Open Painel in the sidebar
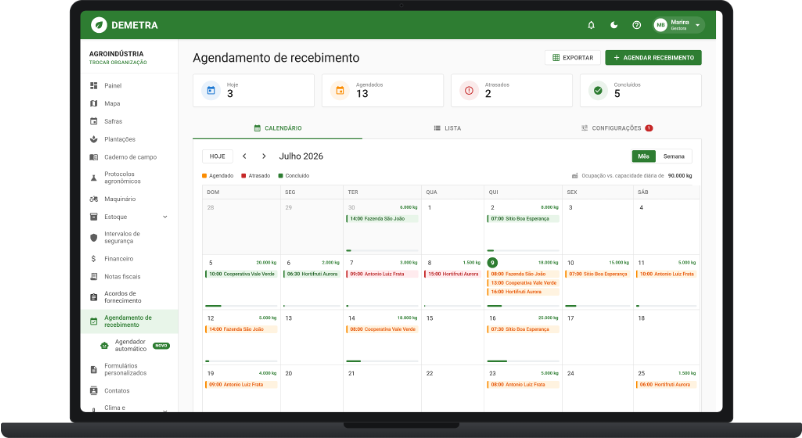Screen dimensions: 802x438 pos(129,85)
